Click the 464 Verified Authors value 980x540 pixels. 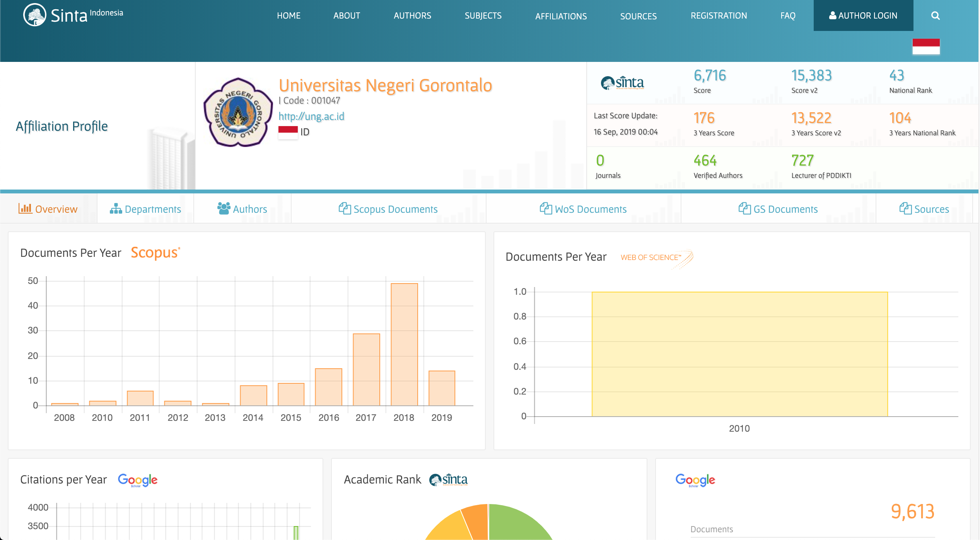705,161
